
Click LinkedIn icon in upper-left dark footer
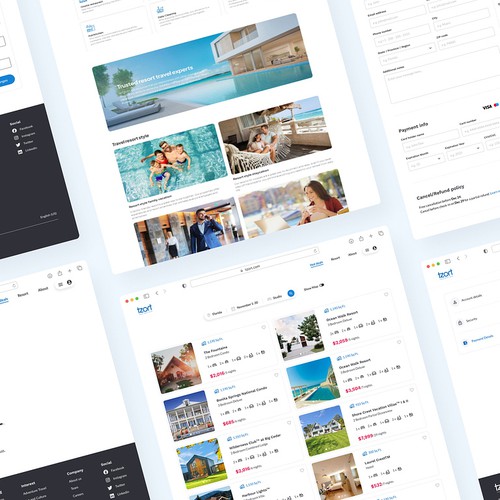(20, 152)
